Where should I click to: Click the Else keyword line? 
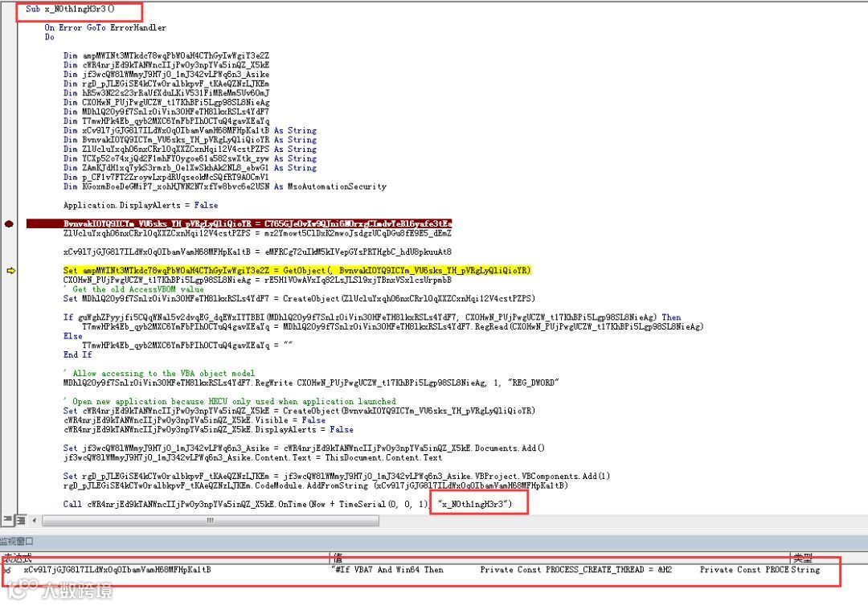[x=72, y=336]
